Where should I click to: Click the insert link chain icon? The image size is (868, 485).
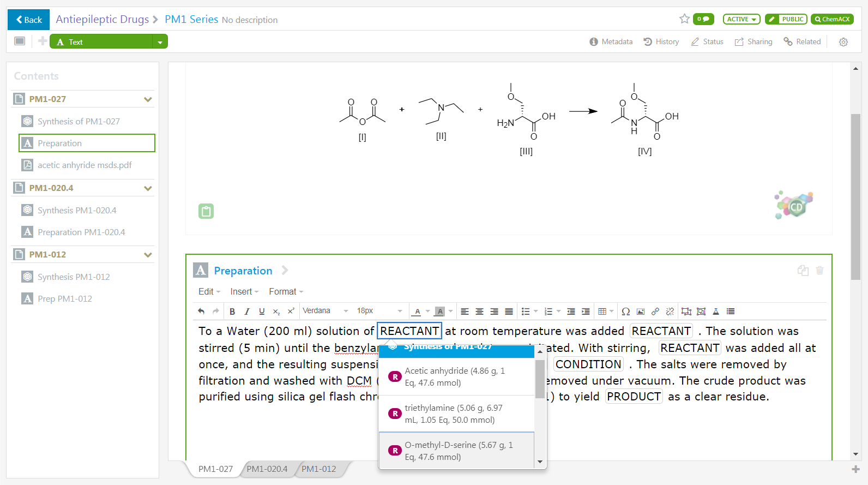655,312
